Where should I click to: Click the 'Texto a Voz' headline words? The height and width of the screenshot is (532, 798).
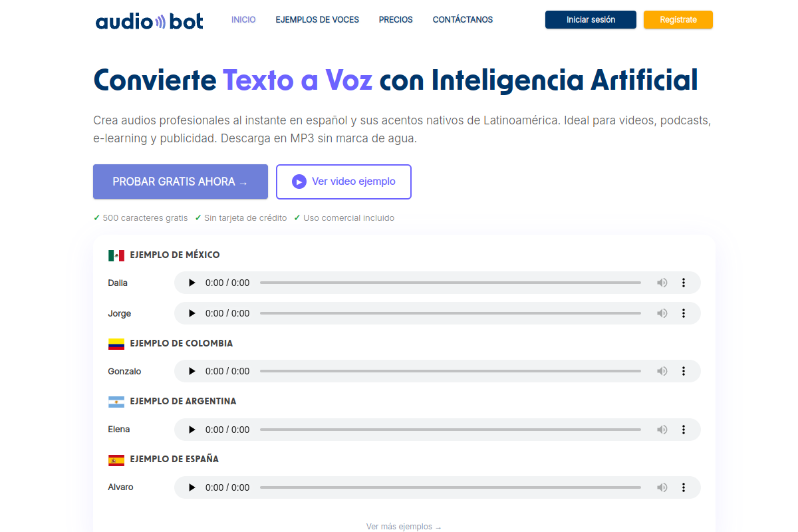(x=298, y=80)
